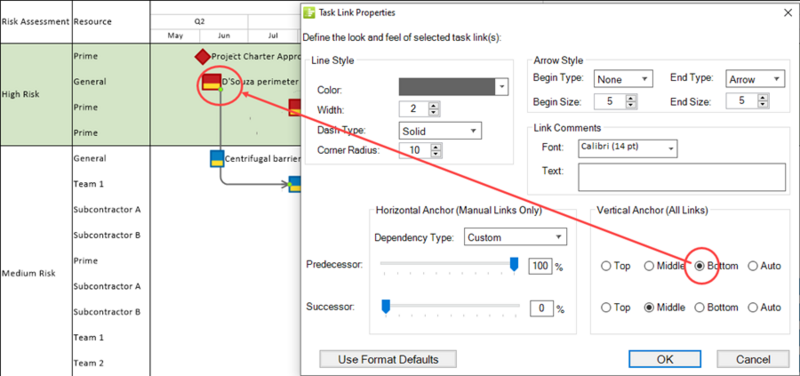The height and width of the screenshot is (376, 800).
Task: Click the Jul month header
Action: 273,36
